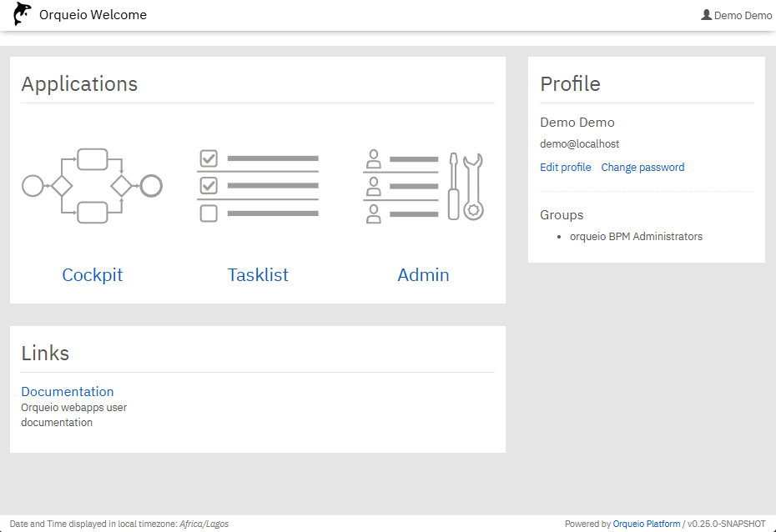
Task: Click the Africa/Lagos timezone text
Action: click(204, 524)
